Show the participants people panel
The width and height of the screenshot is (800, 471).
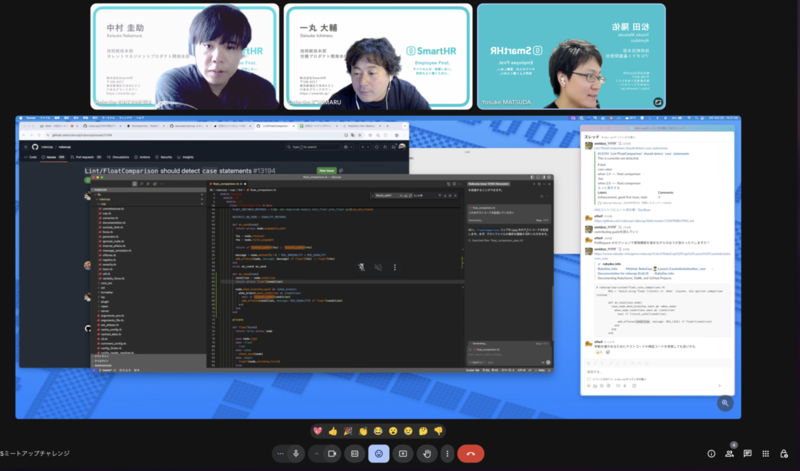coord(730,454)
